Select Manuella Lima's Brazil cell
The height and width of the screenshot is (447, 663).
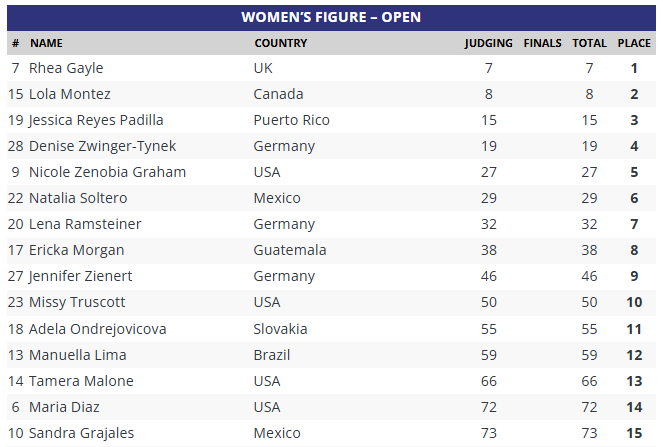click(271, 355)
